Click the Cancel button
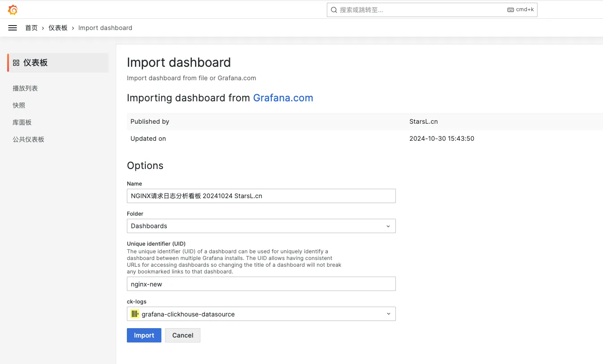This screenshot has width=603, height=364. (x=182, y=335)
